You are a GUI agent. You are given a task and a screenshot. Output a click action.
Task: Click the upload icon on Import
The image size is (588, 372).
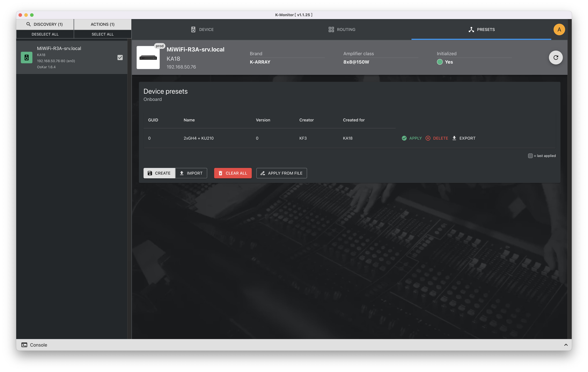[182, 173]
